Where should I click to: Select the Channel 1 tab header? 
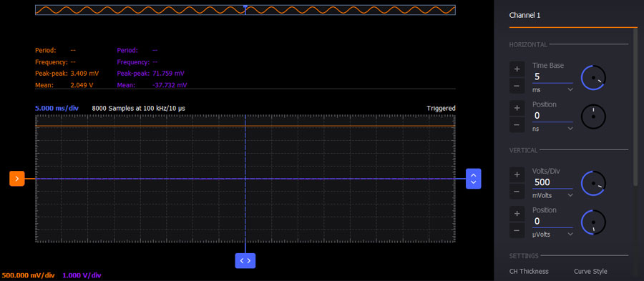pyautogui.click(x=525, y=16)
